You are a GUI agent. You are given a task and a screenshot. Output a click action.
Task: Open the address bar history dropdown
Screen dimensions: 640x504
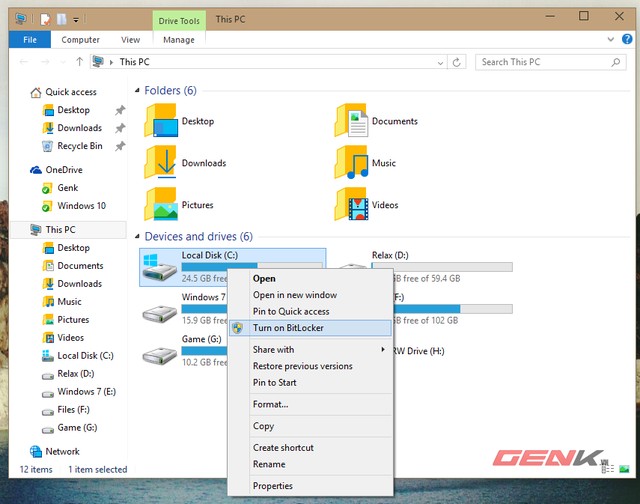click(x=440, y=63)
